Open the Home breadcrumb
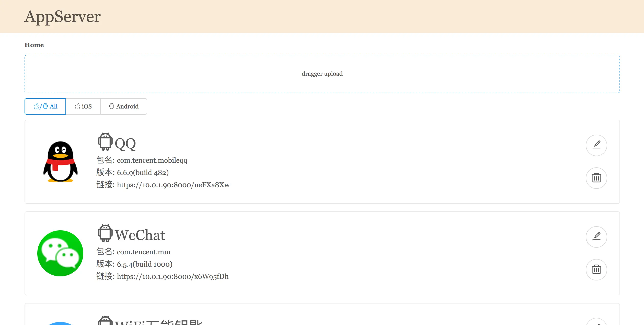Screen dimensions: 644x325 (x=34, y=45)
